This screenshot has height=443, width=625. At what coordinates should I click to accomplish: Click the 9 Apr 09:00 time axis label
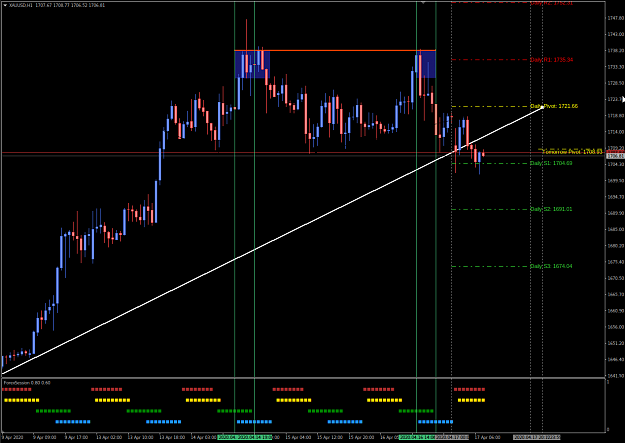45,437
